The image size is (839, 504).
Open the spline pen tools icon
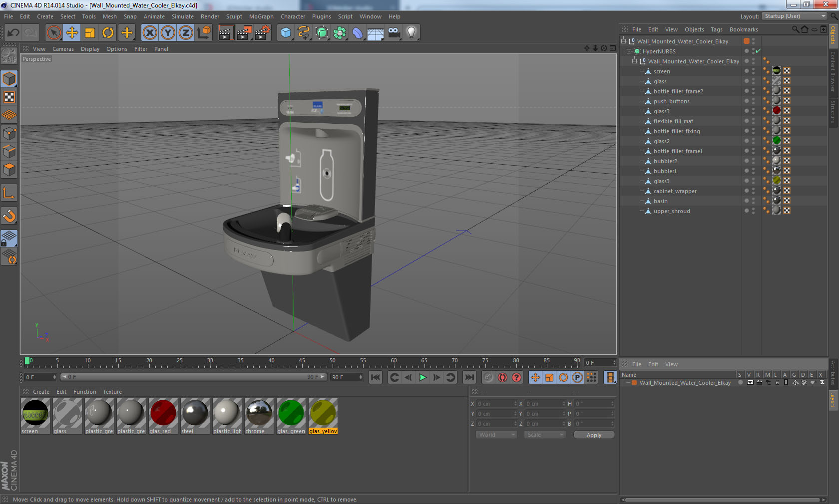[x=304, y=33]
